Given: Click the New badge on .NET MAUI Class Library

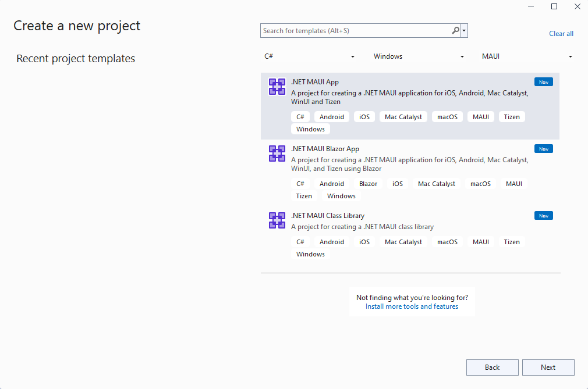Looking at the screenshot, I should pos(543,215).
